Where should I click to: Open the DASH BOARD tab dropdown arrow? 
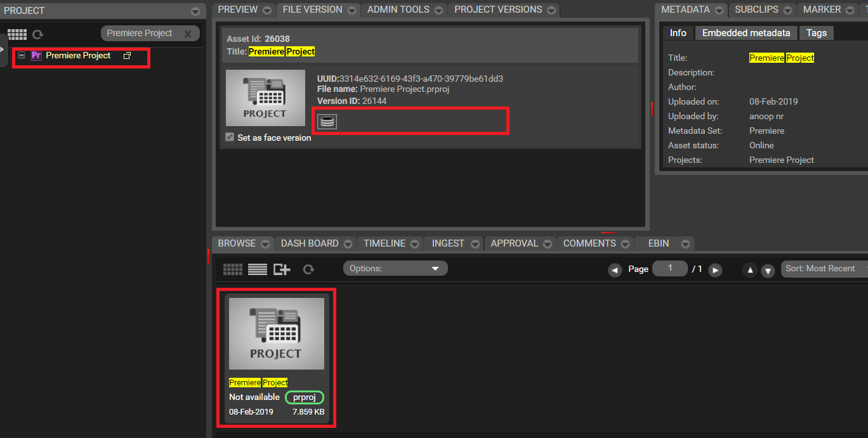348,244
